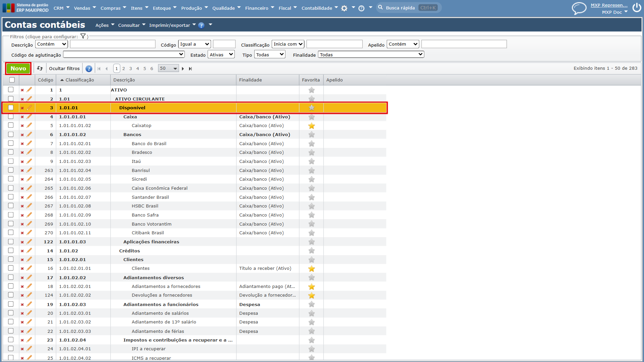Toggle favorite star for Clientes 1.01.02.01.01
Viewport: 644px width, 362px height.
coord(311,268)
